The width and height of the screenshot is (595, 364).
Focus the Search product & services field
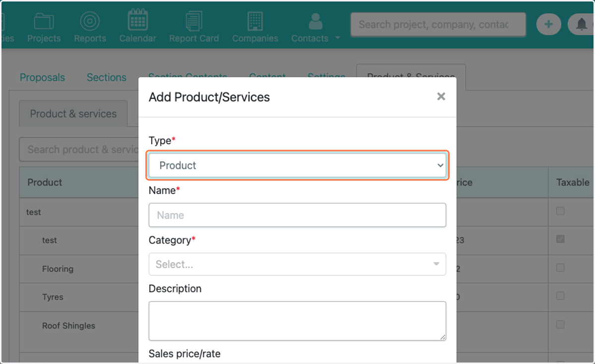point(79,149)
